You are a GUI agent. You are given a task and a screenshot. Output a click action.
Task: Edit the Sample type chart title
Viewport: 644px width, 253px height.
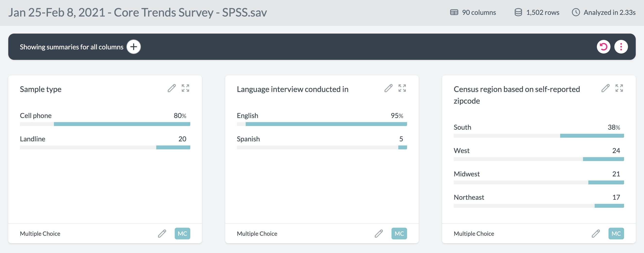pyautogui.click(x=172, y=88)
